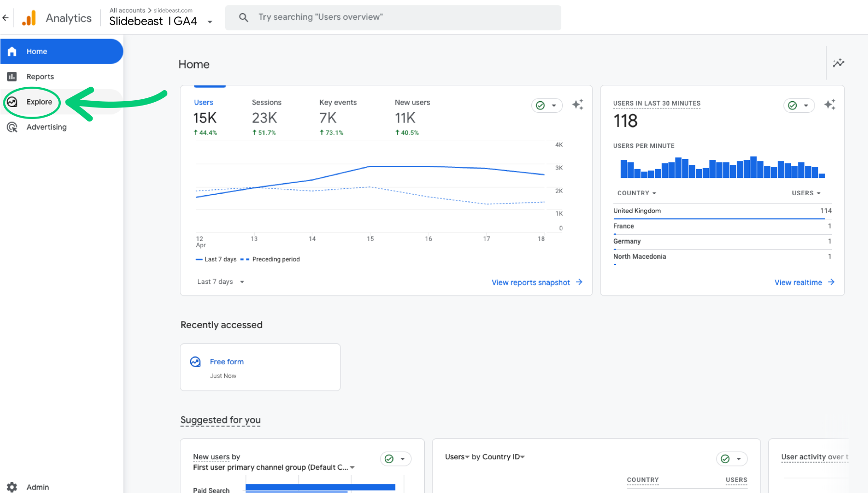Click the Paid Search bar
The image size is (868, 493).
pos(320,488)
